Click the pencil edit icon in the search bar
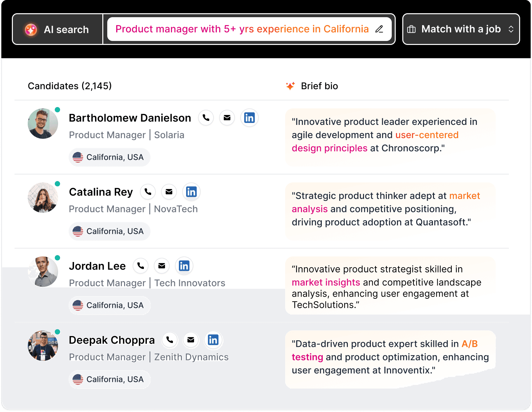The image size is (532, 412). tap(379, 29)
